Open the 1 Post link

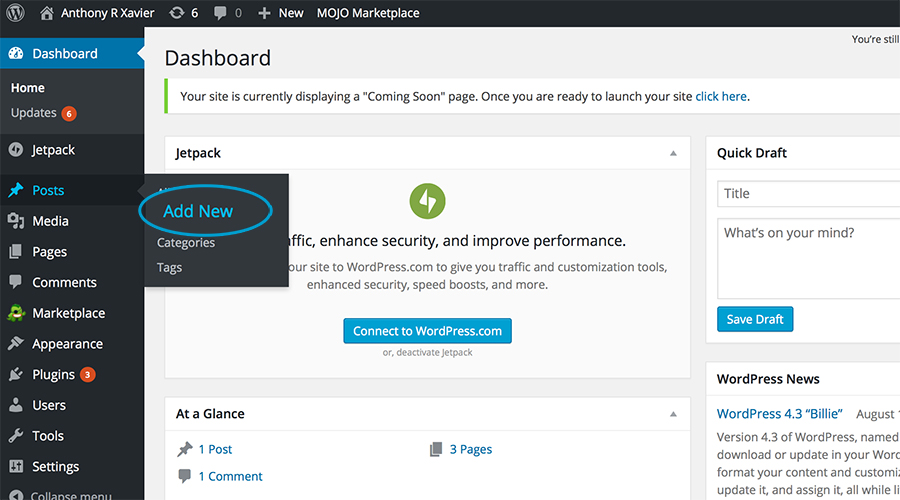coord(215,449)
